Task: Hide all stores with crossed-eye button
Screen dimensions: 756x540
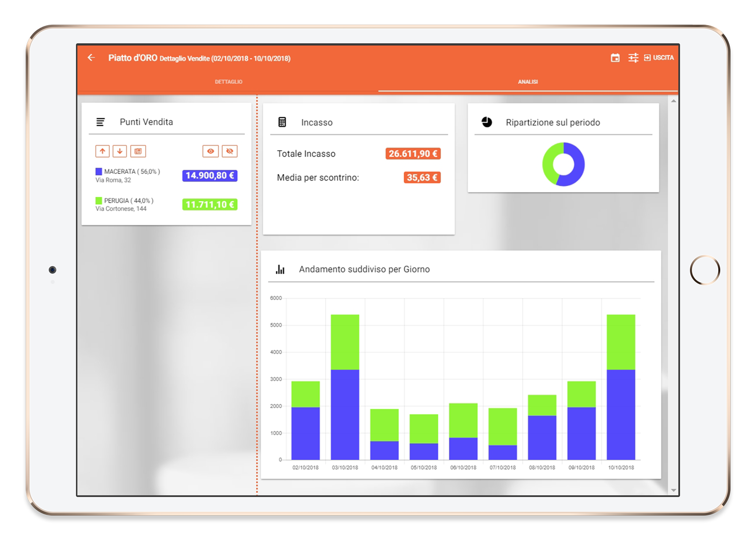Action: pyautogui.click(x=230, y=151)
